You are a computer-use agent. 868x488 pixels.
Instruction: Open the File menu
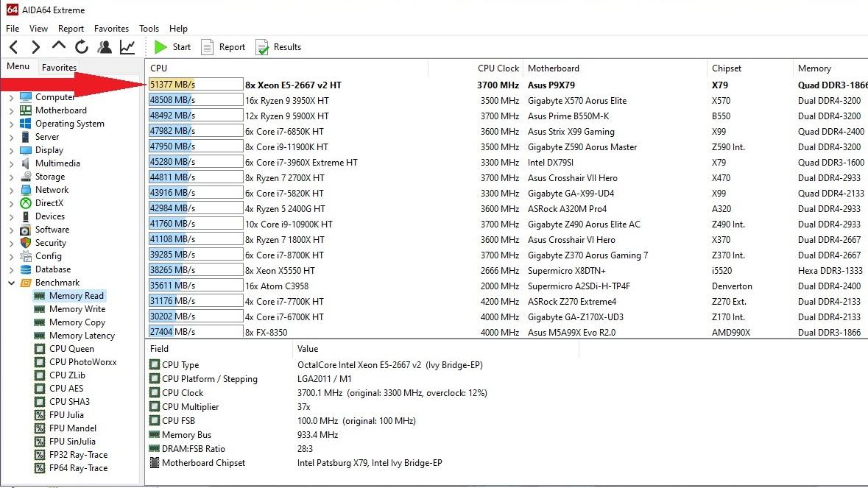13,28
